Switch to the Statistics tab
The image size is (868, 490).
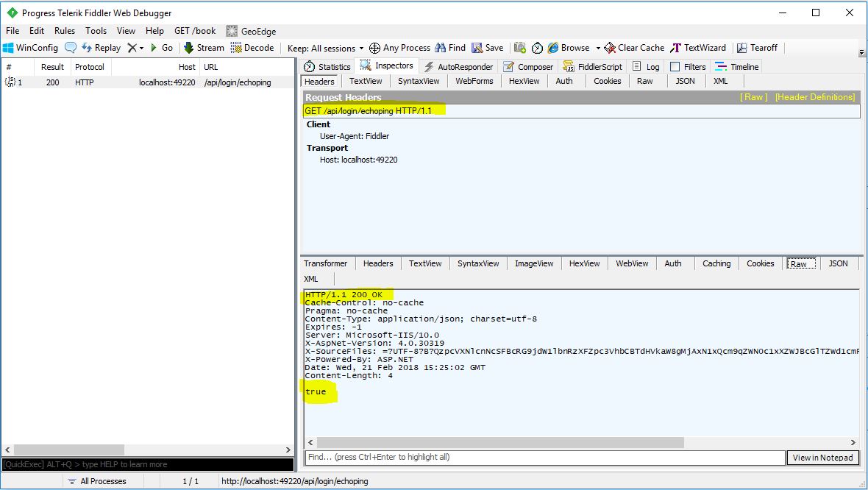(x=327, y=66)
